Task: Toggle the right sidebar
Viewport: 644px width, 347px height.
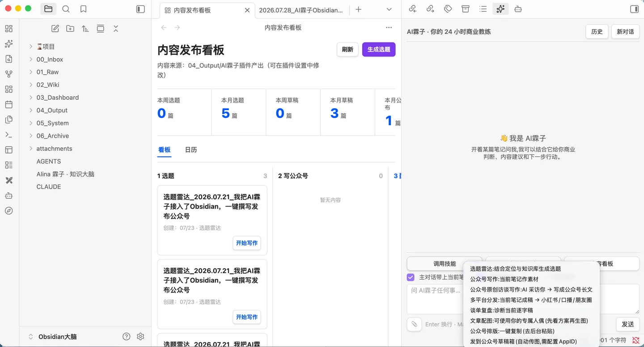Action: point(634,9)
